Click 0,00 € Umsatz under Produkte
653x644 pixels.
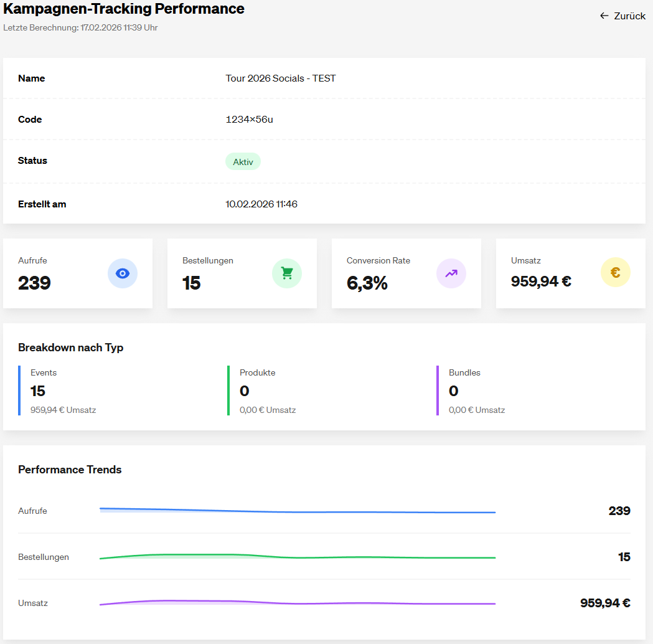(268, 410)
